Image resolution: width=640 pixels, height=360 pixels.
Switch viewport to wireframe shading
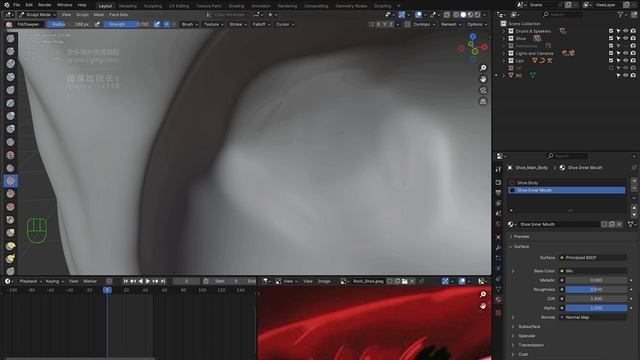pyautogui.click(x=456, y=15)
